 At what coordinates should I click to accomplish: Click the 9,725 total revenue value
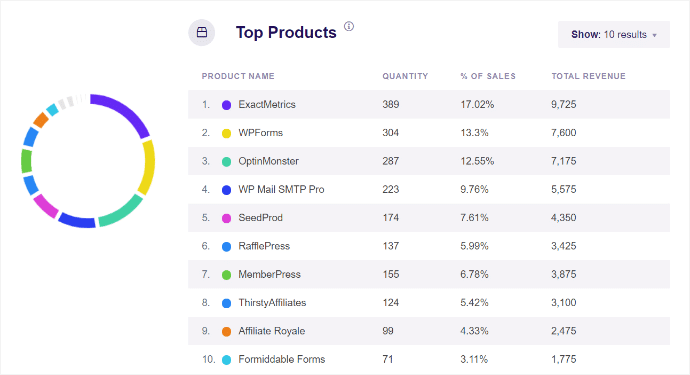[564, 105]
